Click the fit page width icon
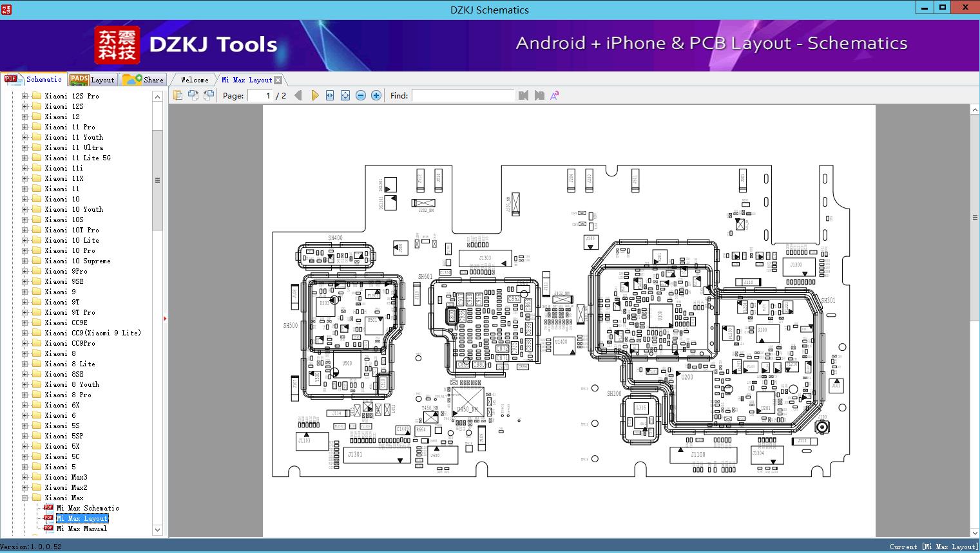This screenshot has width=980, height=553. [329, 95]
